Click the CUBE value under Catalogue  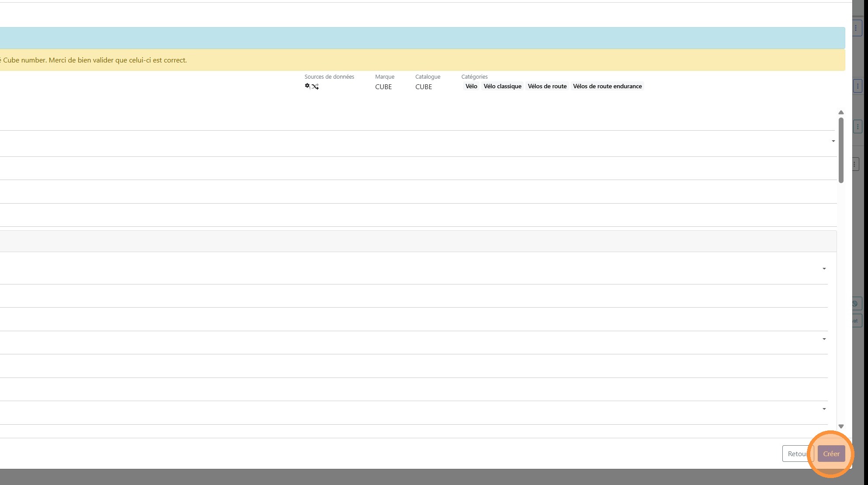pyautogui.click(x=423, y=87)
